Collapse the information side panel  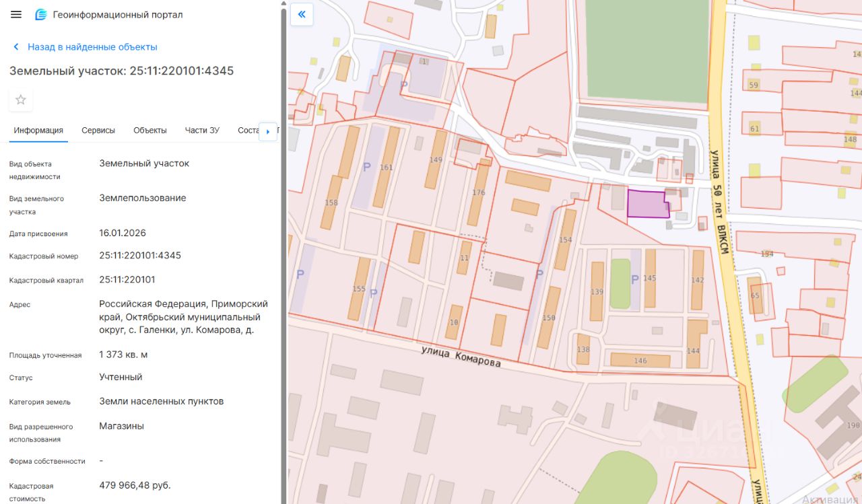pyautogui.click(x=302, y=14)
